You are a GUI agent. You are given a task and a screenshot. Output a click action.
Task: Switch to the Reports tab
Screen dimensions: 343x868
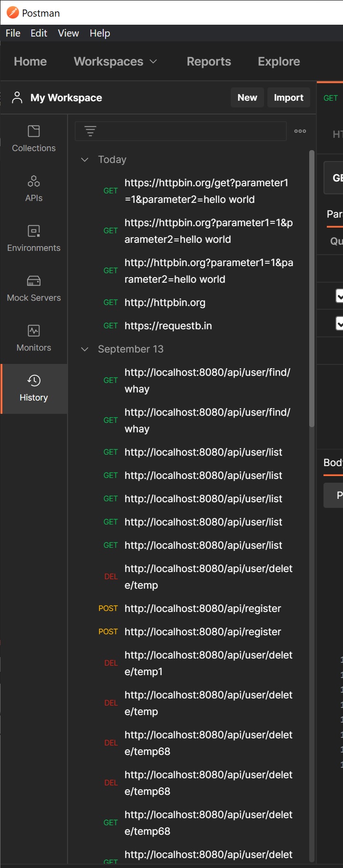click(208, 62)
